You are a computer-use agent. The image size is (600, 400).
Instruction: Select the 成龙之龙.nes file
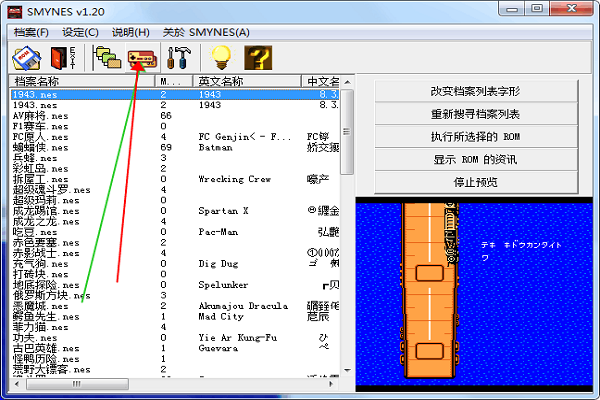[x=46, y=222]
